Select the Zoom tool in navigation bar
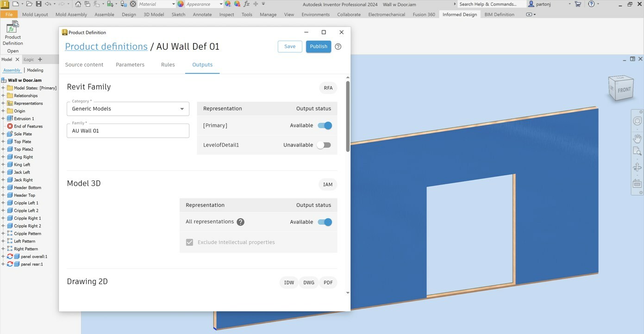Screen dimensions: 644x334 637,151
